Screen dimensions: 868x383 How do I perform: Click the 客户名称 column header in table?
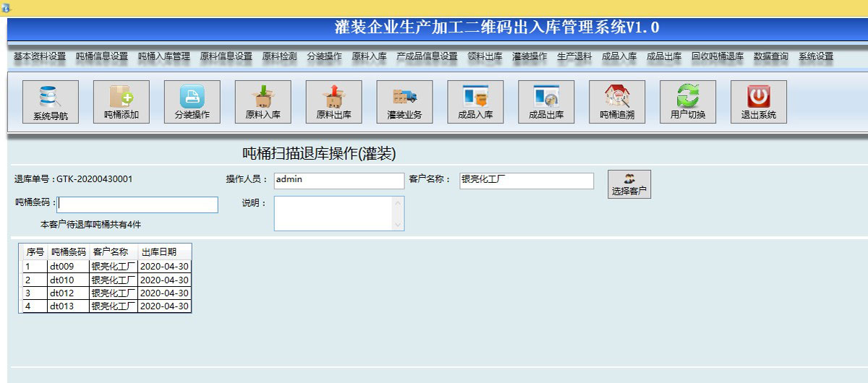[x=113, y=252]
